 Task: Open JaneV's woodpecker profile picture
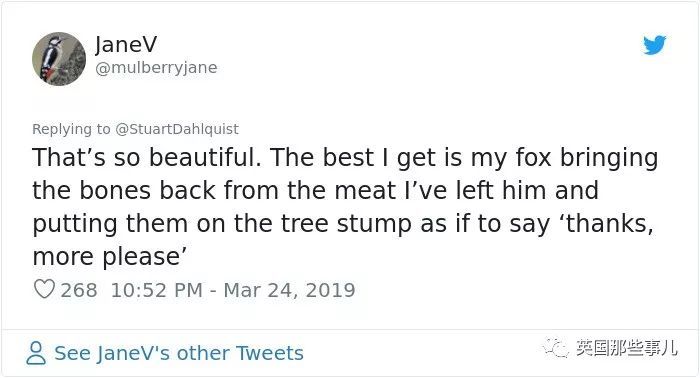click(x=59, y=59)
